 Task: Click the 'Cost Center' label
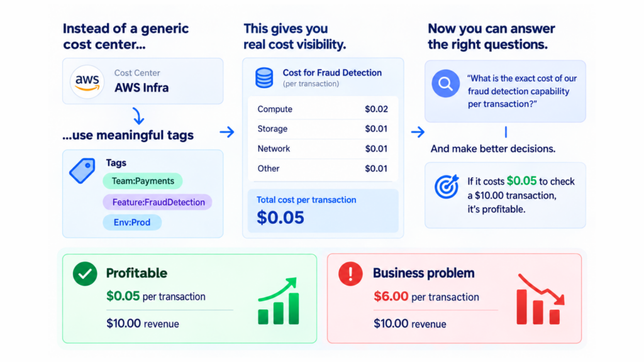pos(136,73)
